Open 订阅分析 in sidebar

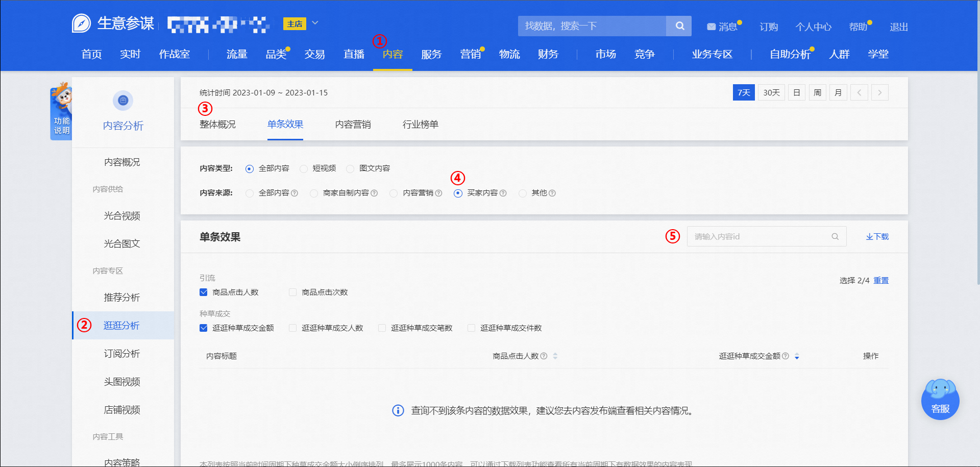click(x=122, y=353)
